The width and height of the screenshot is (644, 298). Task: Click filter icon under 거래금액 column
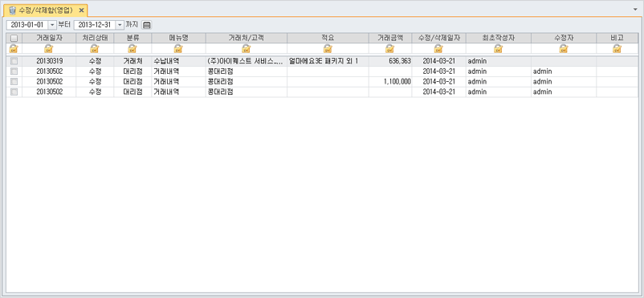tap(389, 49)
